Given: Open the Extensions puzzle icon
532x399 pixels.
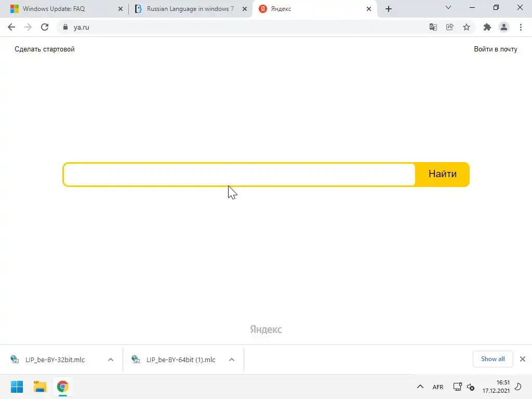Looking at the screenshot, I should (487, 27).
